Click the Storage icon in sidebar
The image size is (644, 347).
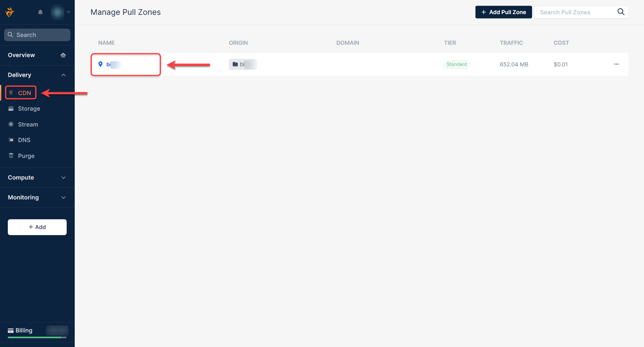coord(11,108)
